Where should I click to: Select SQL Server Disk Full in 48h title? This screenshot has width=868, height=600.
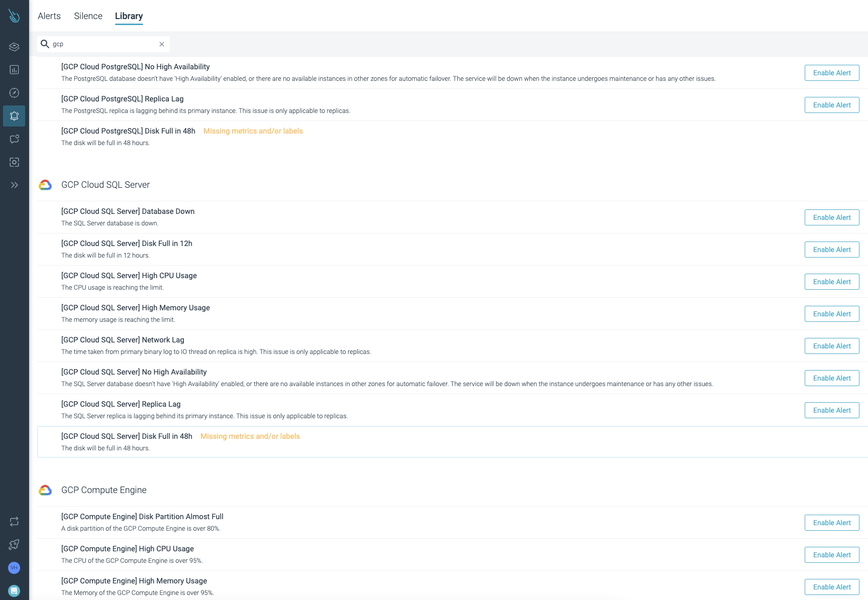tap(127, 436)
